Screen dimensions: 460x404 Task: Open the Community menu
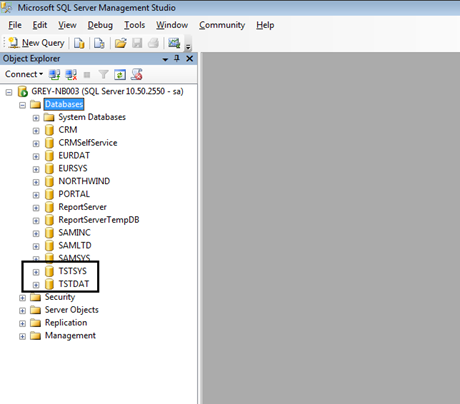pyautogui.click(x=222, y=25)
